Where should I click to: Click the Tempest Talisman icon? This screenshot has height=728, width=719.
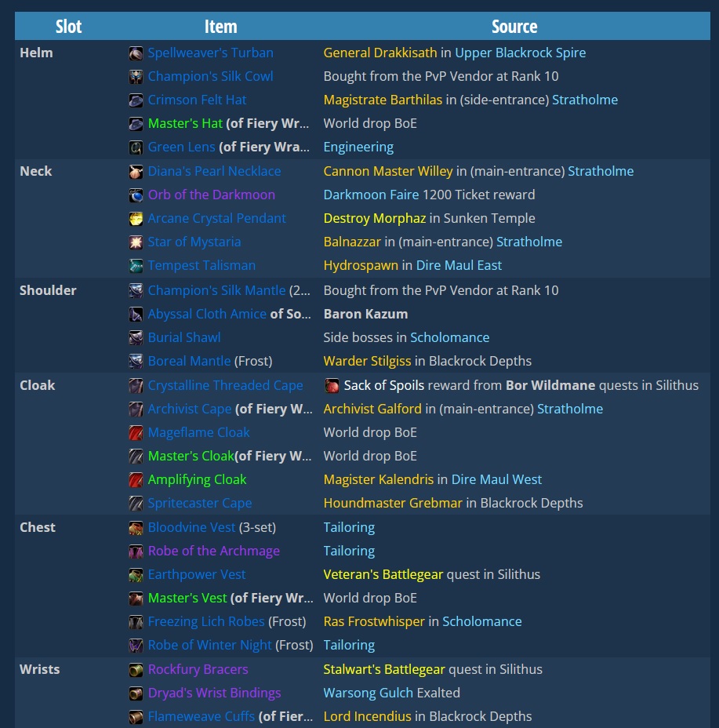tap(136, 266)
